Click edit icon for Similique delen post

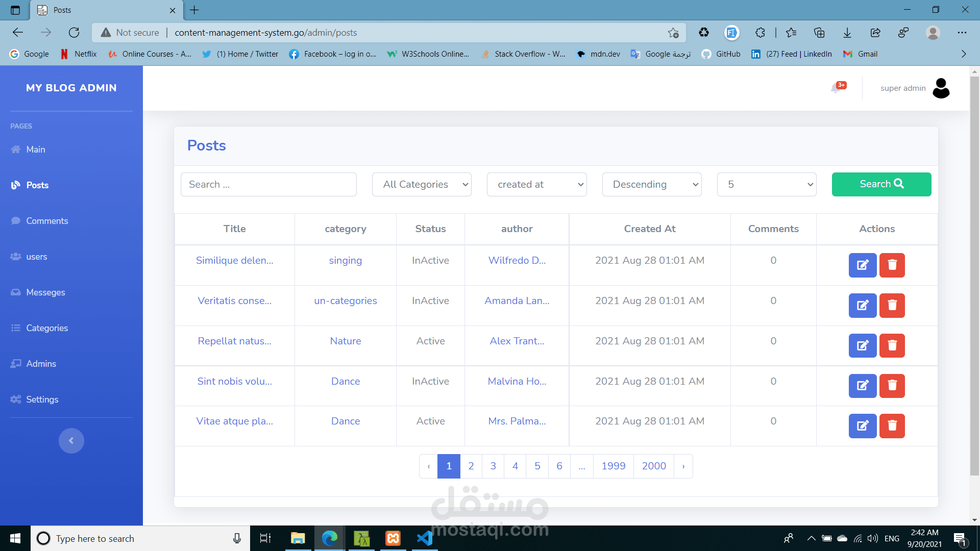pyautogui.click(x=862, y=265)
